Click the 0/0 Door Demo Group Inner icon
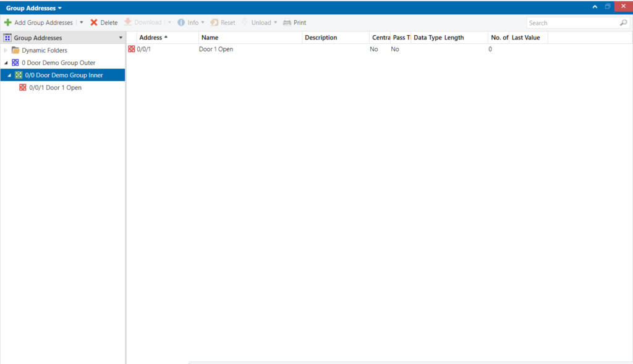Viewport: 633px width, 364px height. tap(19, 75)
